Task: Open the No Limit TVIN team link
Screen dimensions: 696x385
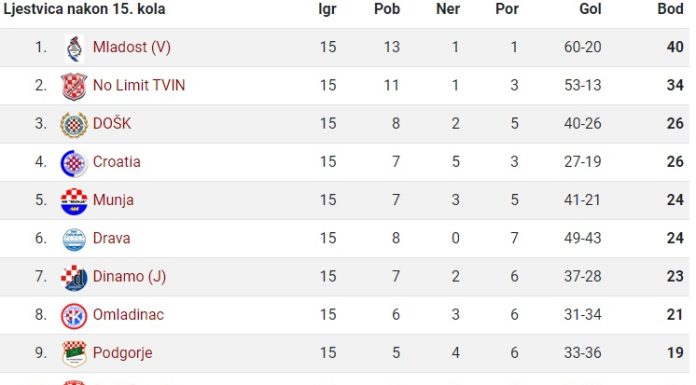Action: coord(139,85)
